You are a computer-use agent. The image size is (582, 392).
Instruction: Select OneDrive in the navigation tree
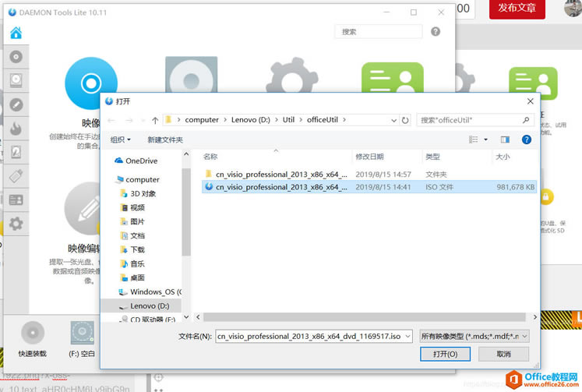tap(136, 161)
